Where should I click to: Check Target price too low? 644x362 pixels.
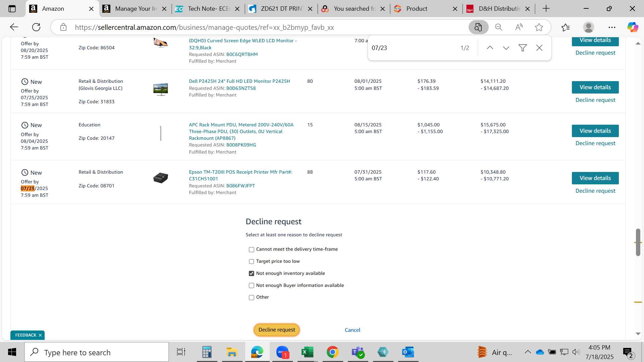click(x=252, y=262)
